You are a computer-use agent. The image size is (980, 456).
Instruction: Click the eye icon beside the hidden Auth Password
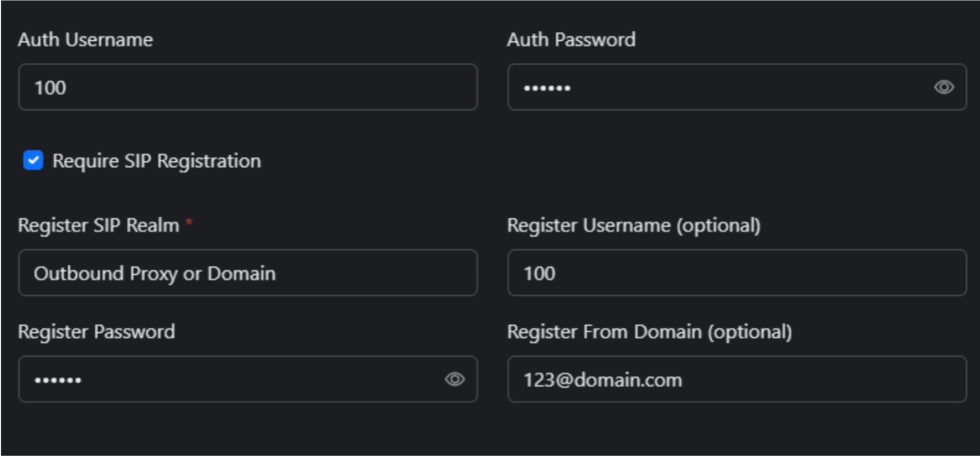[945, 88]
